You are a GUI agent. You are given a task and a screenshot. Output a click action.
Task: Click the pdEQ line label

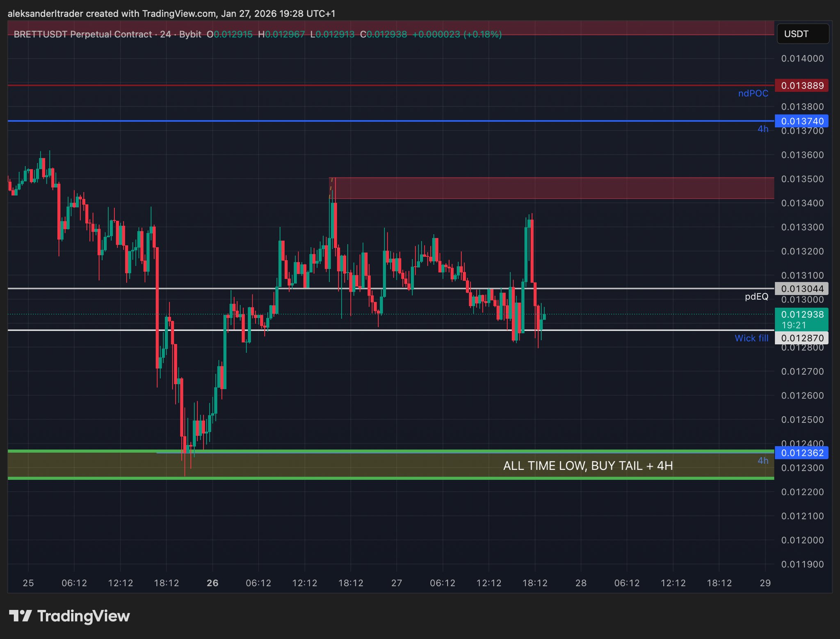click(756, 296)
